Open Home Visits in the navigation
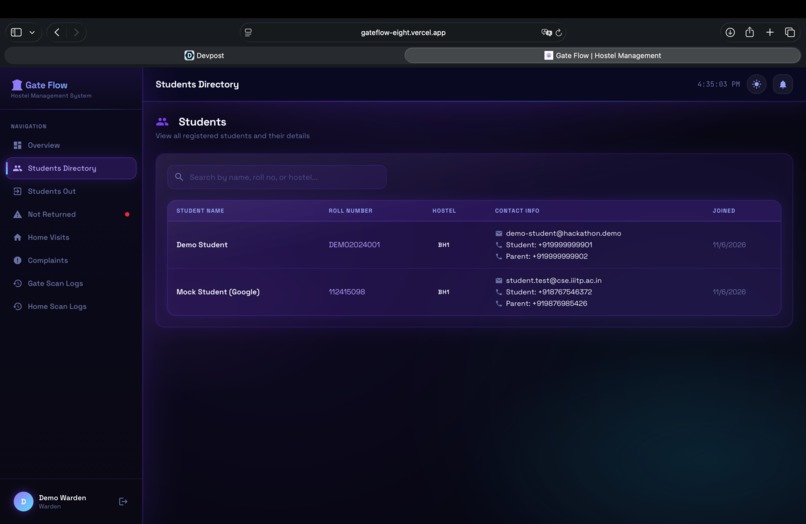 pos(71,238)
